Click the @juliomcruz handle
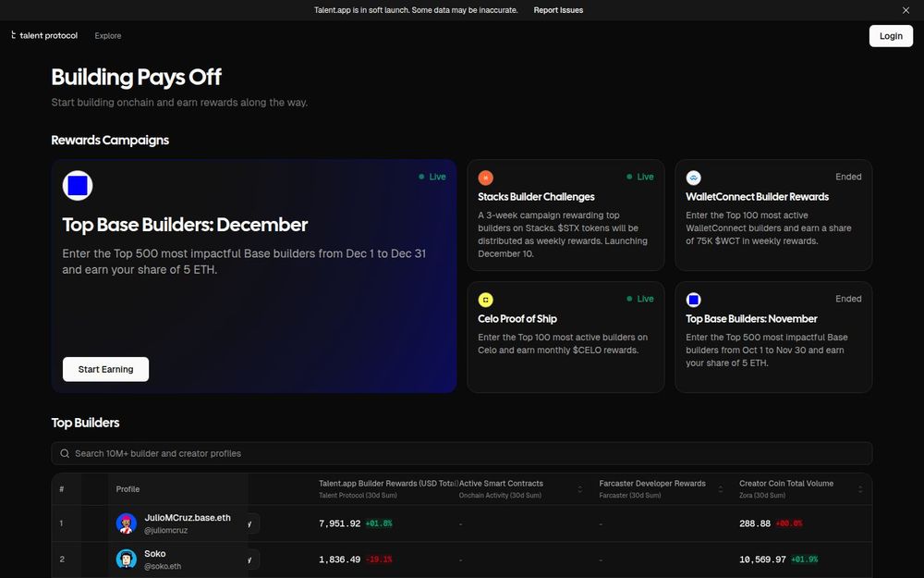Image resolution: width=924 pixels, height=578 pixels. tap(166, 530)
